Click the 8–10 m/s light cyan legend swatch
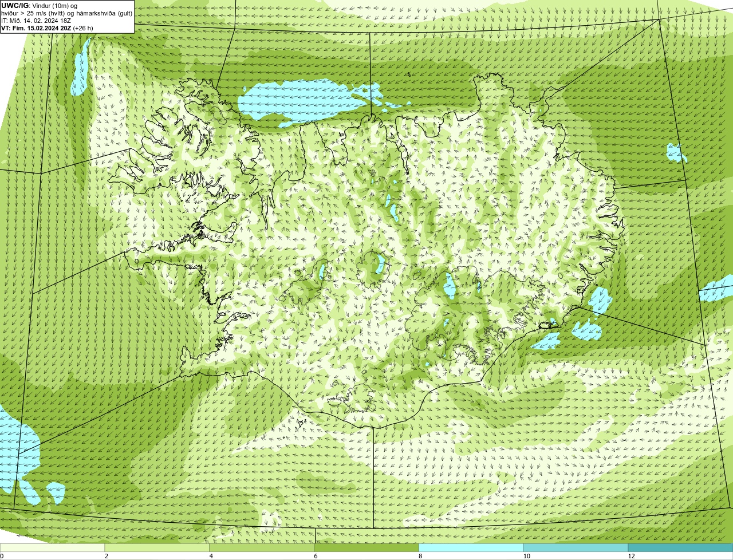 pos(471,547)
